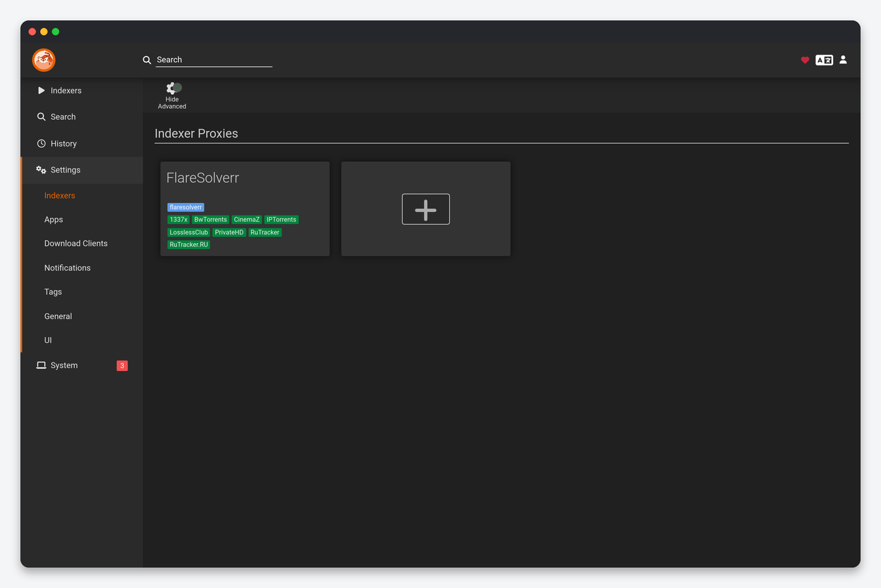Open the History sidebar item
The image size is (881, 588).
point(82,144)
